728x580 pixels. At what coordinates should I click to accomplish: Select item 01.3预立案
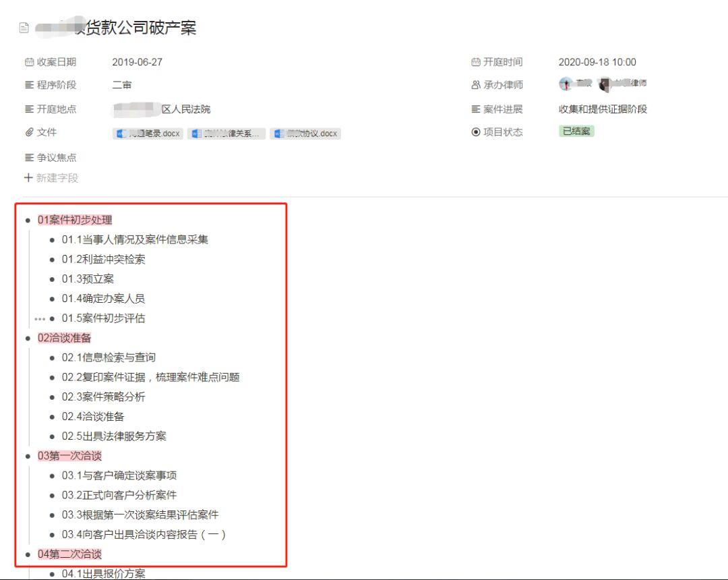88,279
